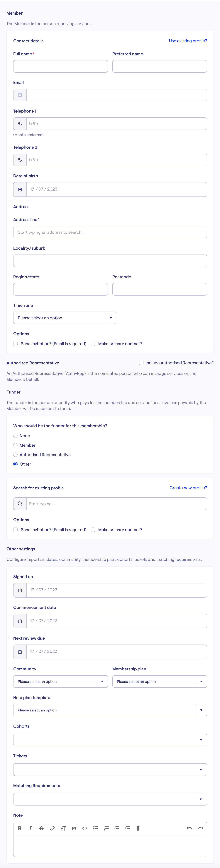
Task: Enable Include Authorised Representative checkbox
Action: point(141,363)
